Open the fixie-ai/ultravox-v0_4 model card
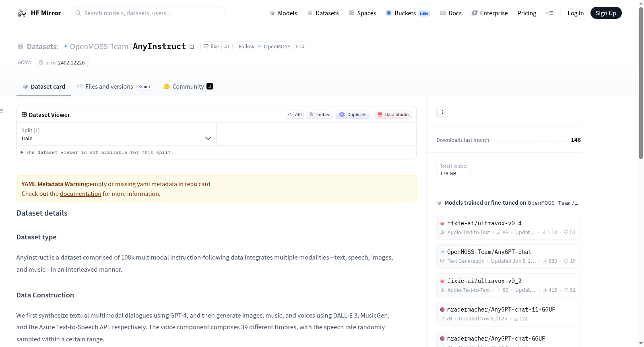 pos(508,228)
